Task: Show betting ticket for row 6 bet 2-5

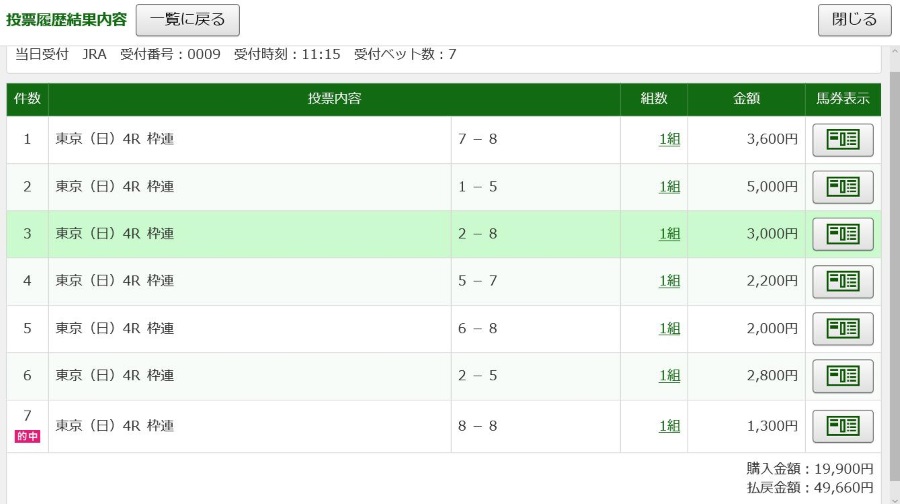Action: (x=843, y=376)
